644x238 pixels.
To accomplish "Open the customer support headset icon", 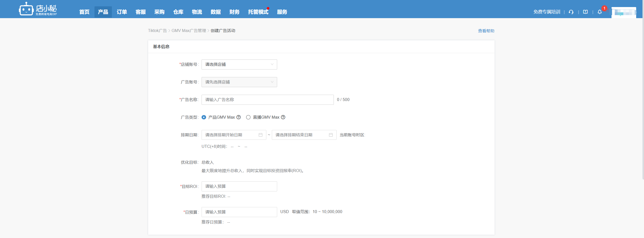I will click(x=571, y=12).
